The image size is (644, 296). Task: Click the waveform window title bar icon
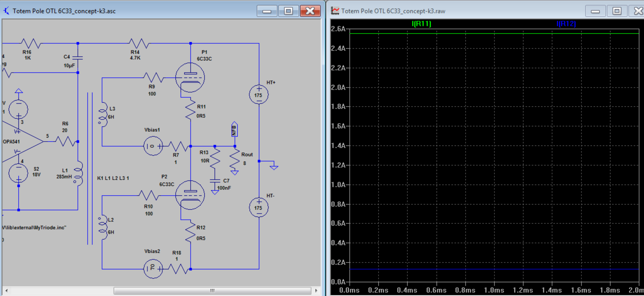pyautogui.click(x=335, y=11)
